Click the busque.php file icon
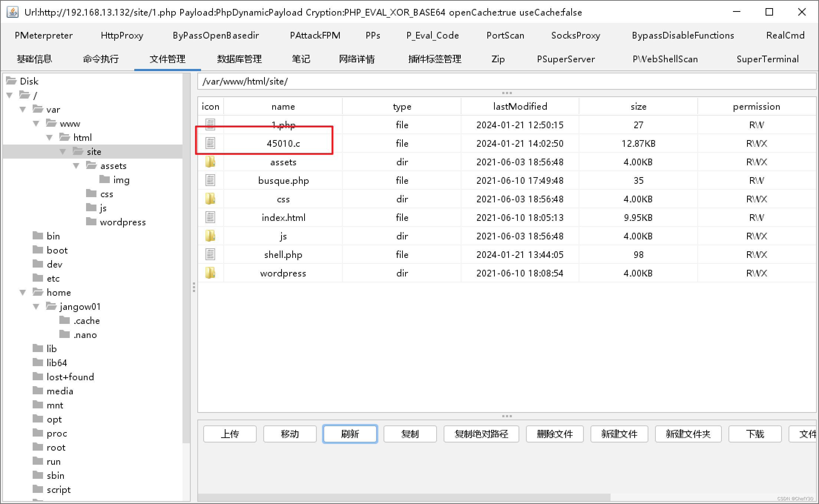Viewport: 819px width, 504px height. 210,180
